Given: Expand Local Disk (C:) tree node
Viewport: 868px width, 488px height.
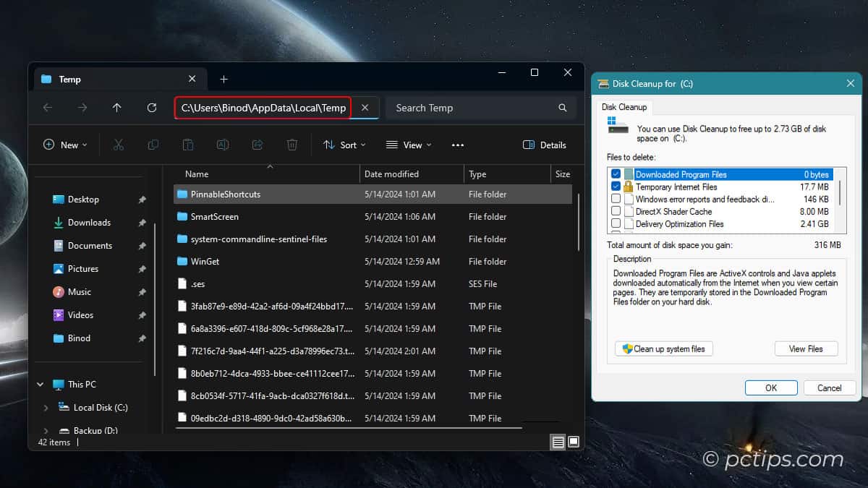Looking at the screenshot, I should (46, 408).
